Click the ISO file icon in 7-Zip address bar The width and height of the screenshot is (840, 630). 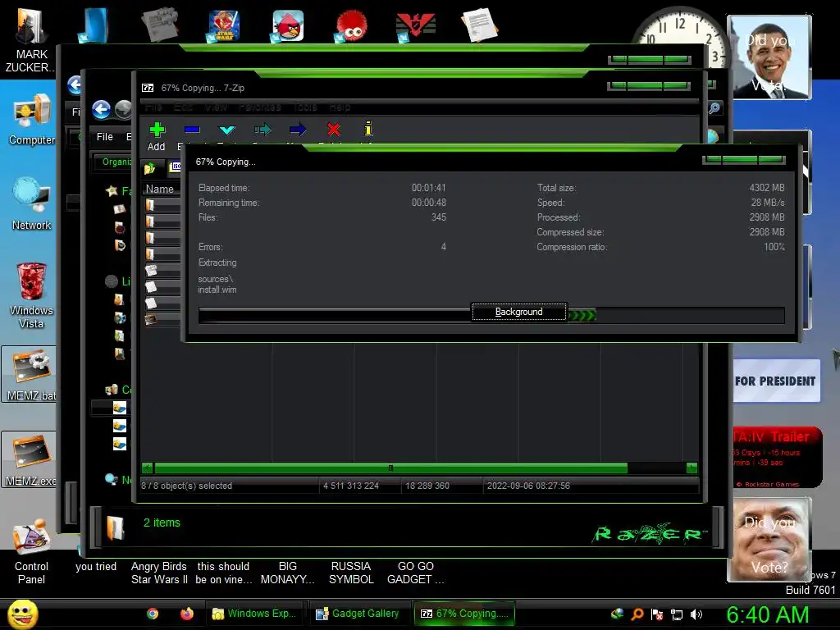pos(176,167)
